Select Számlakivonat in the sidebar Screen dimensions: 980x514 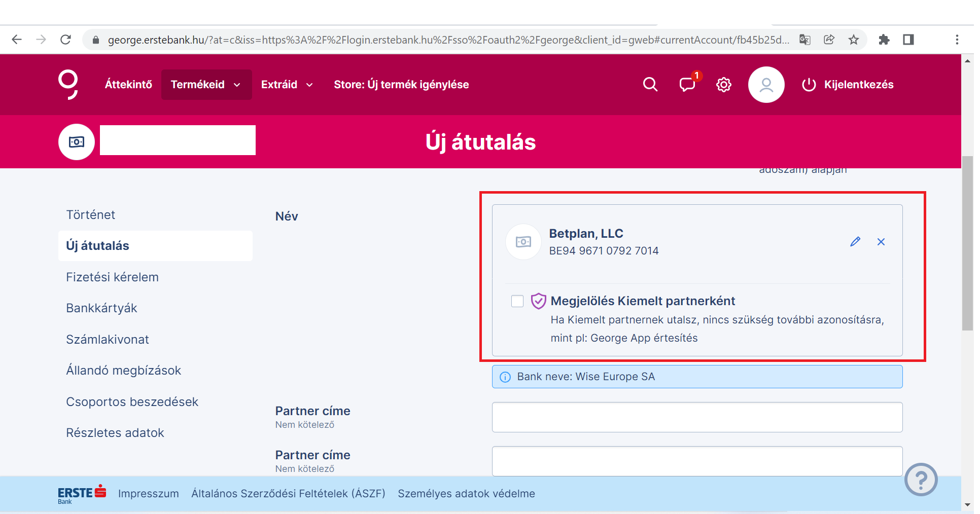click(x=108, y=340)
